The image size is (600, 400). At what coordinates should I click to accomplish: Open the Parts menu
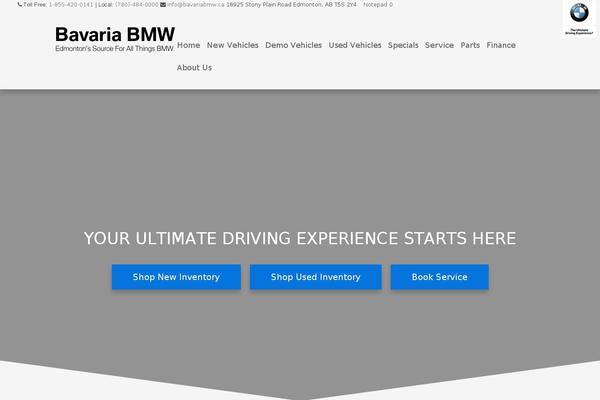[x=470, y=45]
